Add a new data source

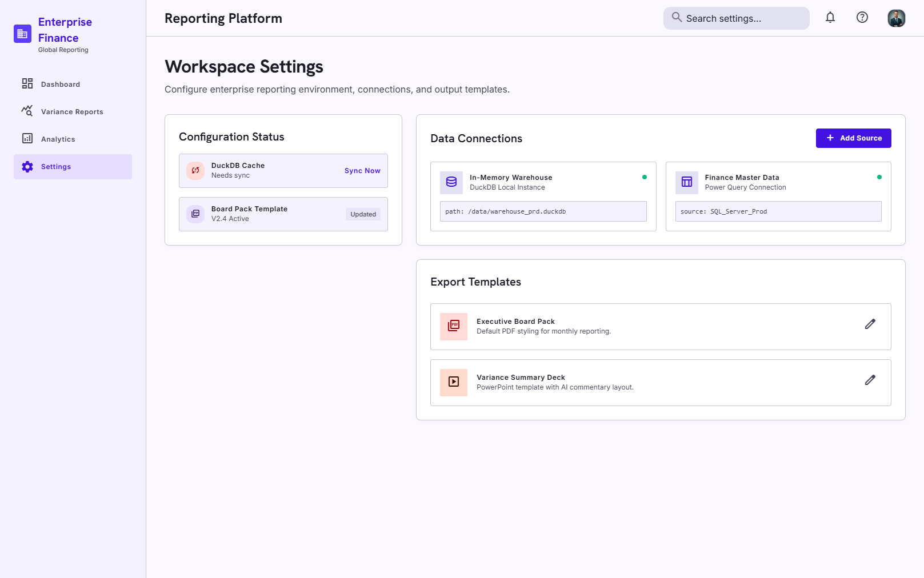coord(854,138)
